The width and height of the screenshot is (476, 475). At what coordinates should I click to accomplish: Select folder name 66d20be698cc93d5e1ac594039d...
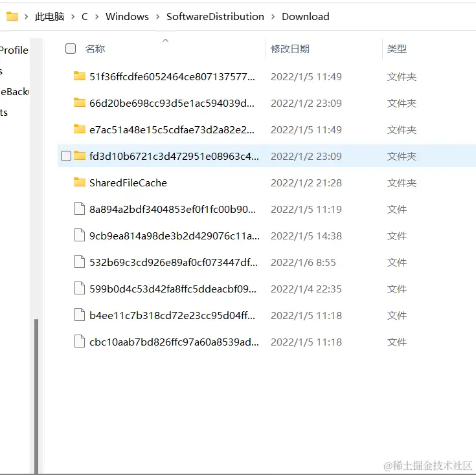(172, 104)
